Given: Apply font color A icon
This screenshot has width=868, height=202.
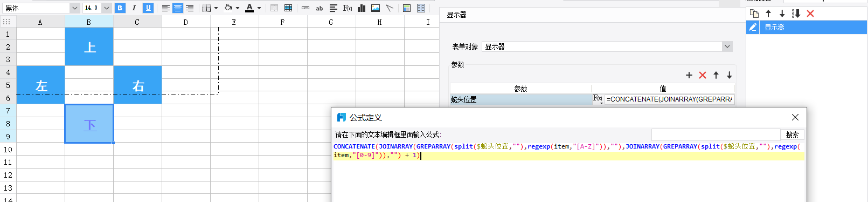Looking at the screenshot, I should coord(249,8).
